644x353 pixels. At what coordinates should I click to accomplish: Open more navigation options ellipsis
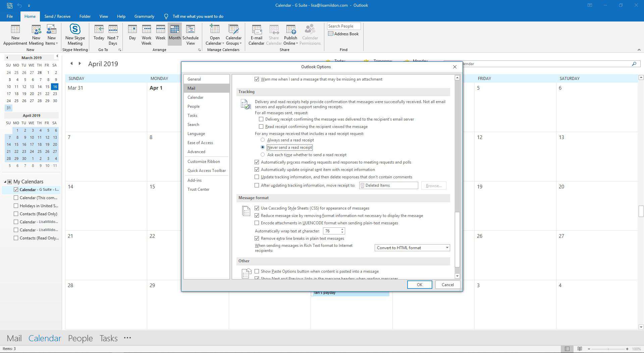[x=127, y=338]
